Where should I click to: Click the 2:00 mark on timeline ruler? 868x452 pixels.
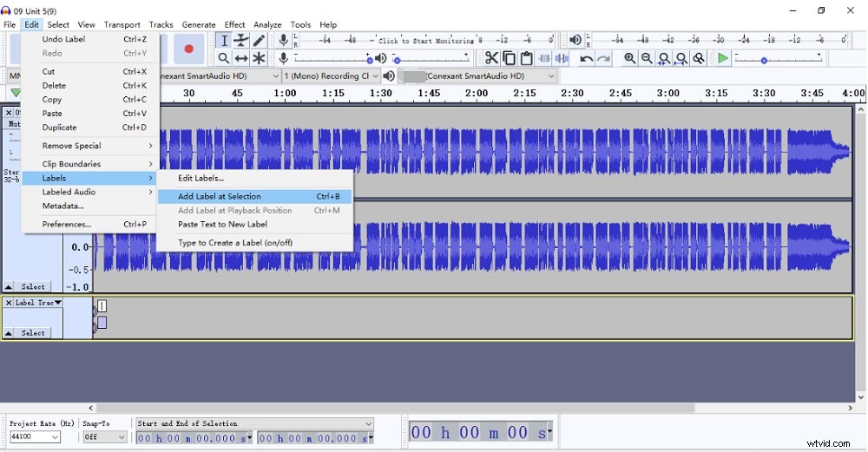coord(477,93)
